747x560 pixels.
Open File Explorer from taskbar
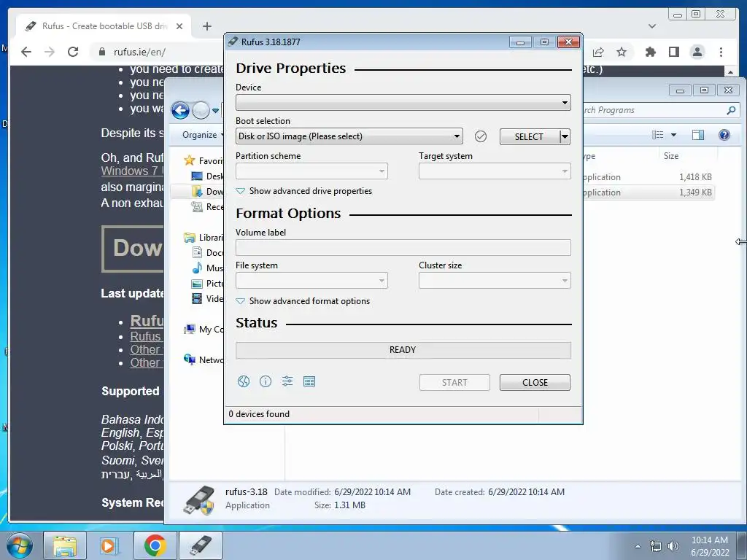tap(65, 545)
